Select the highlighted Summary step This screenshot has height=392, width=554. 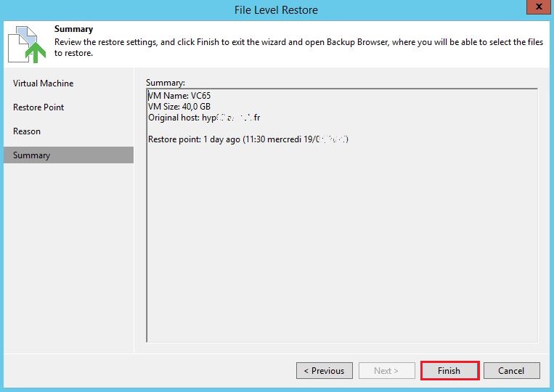(68, 155)
